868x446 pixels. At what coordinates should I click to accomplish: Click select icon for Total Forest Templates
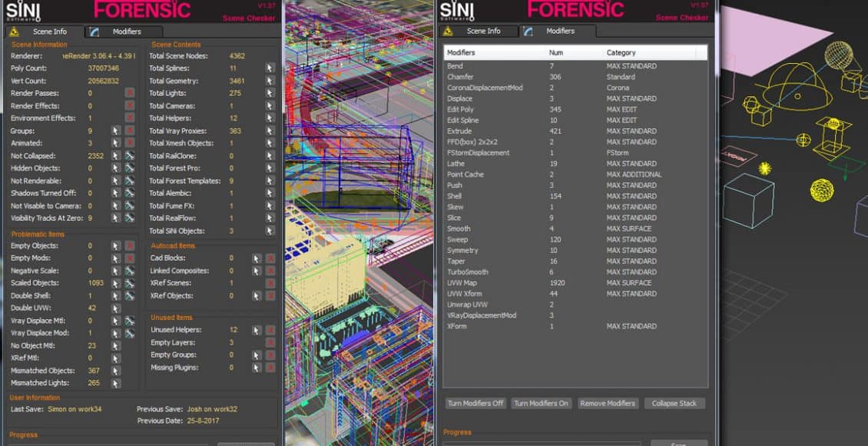[x=270, y=181]
